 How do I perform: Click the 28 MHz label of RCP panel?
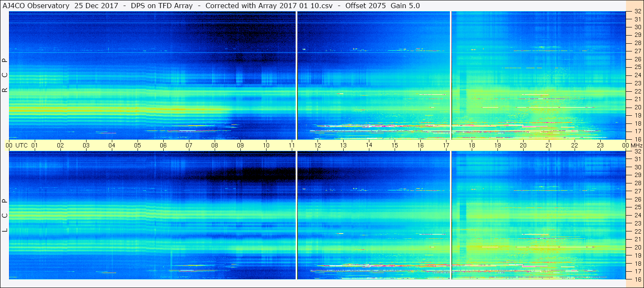[x=638, y=43]
